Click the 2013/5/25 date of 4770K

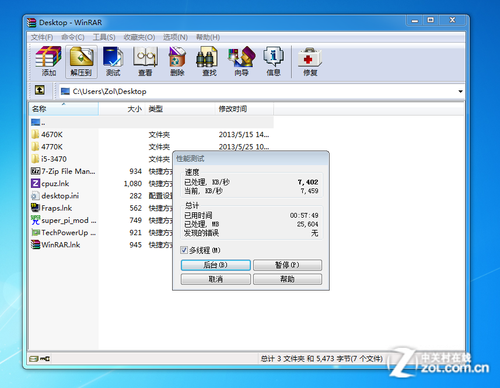244,147
